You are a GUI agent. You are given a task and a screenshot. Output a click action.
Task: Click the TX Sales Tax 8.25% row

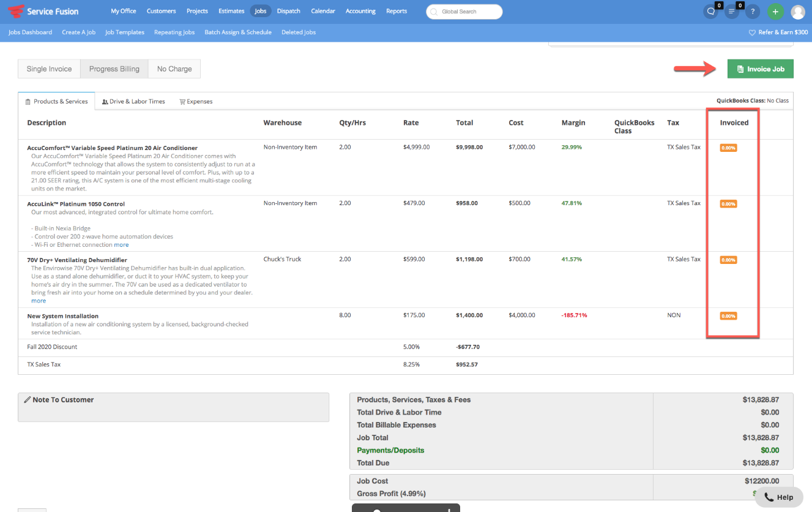point(406,365)
